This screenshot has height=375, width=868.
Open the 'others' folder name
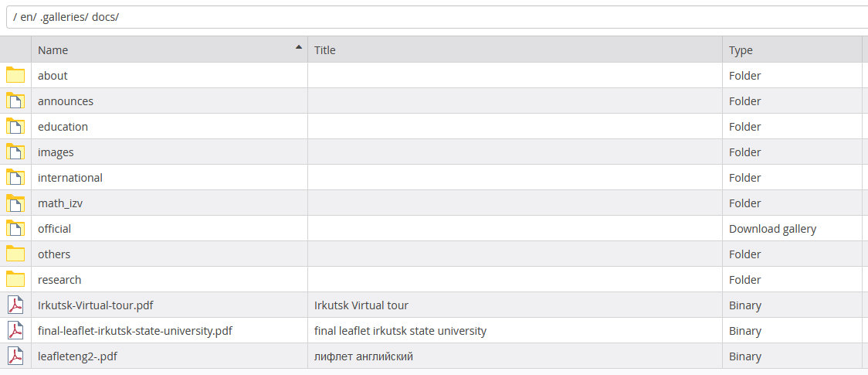[x=54, y=254]
